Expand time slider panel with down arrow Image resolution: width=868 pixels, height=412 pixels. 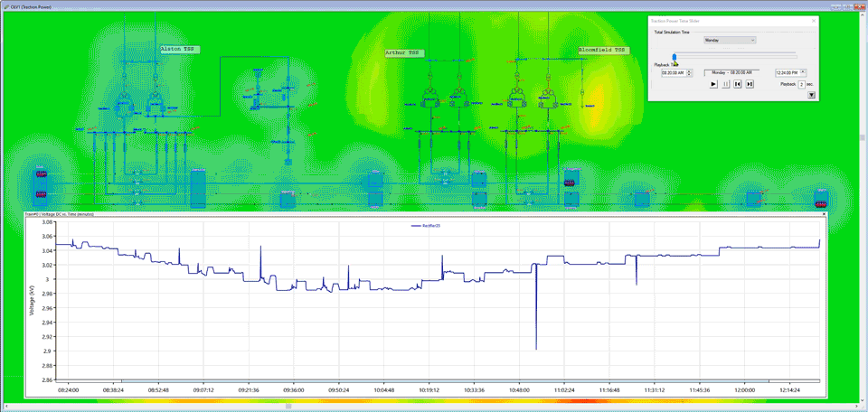pyautogui.click(x=811, y=95)
